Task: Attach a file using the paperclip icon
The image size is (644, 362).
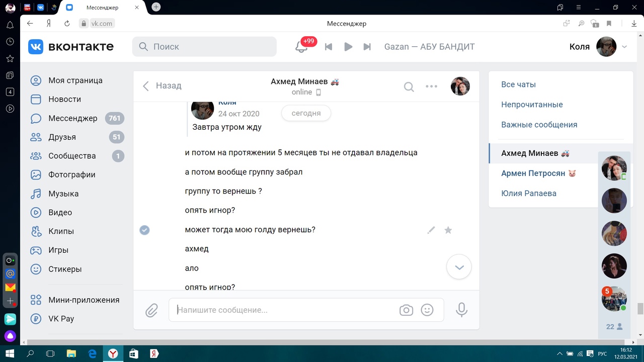Action: [x=151, y=310]
